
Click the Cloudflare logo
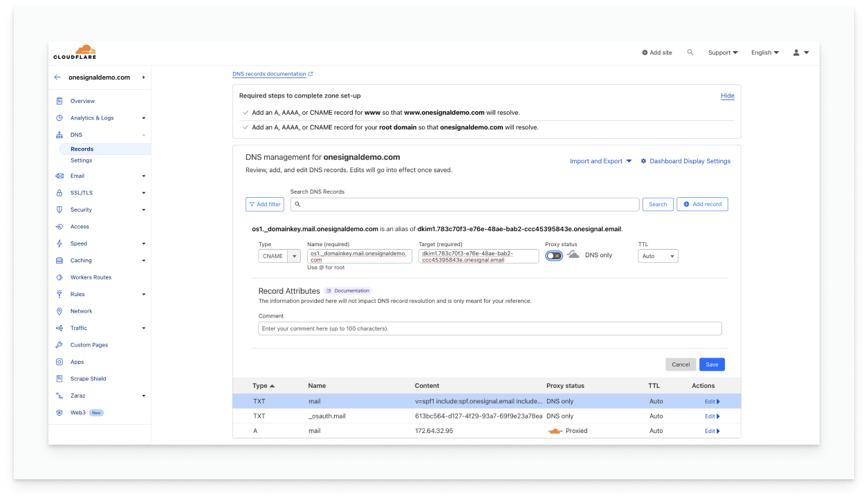click(75, 52)
